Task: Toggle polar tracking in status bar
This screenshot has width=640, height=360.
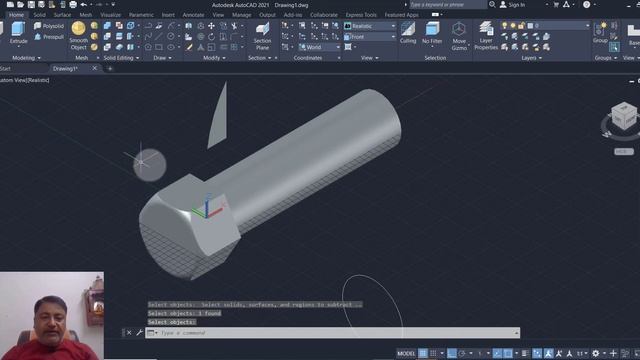Action: 462,353
